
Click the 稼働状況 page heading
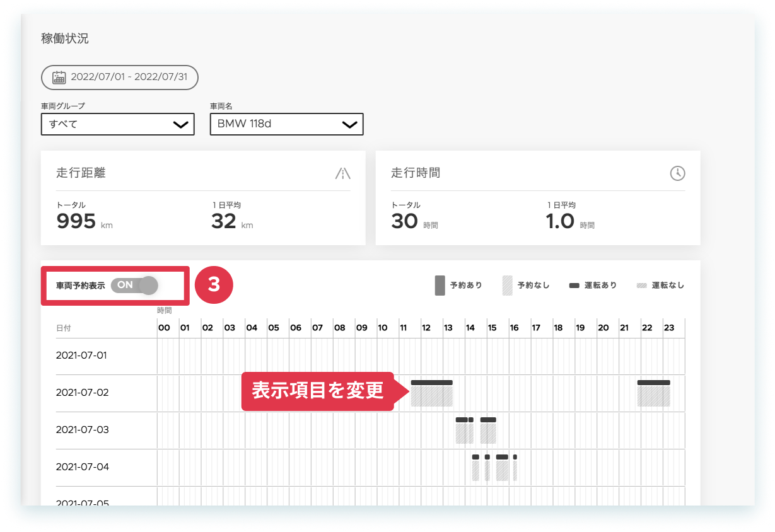click(x=65, y=38)
